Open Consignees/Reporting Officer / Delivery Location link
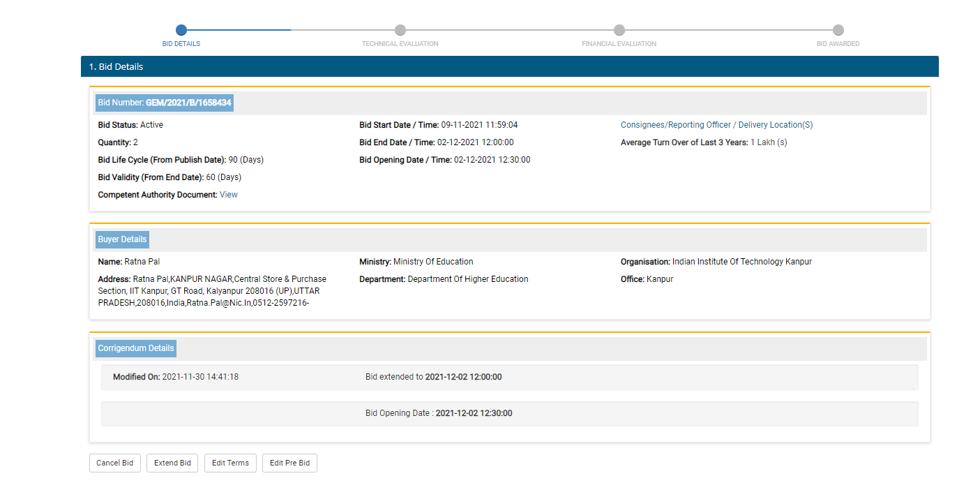Image resolution: width=980 pixels, height=499 pixels. tap(716, 125)
